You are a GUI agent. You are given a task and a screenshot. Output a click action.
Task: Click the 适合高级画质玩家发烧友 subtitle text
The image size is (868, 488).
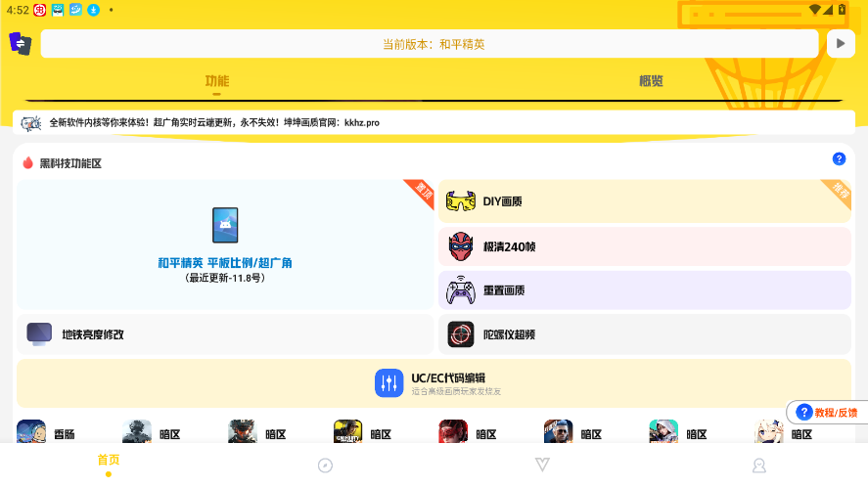pos(456,391)
